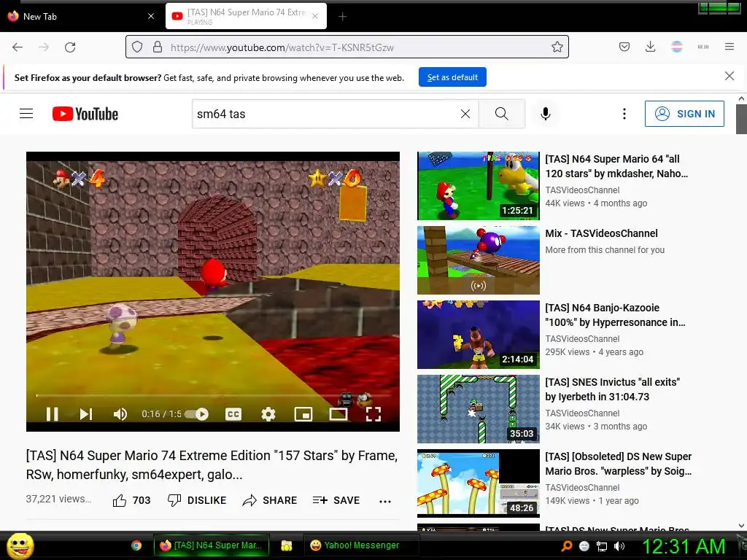Enable miniplayer mode
747x560 pixels.
303,414
